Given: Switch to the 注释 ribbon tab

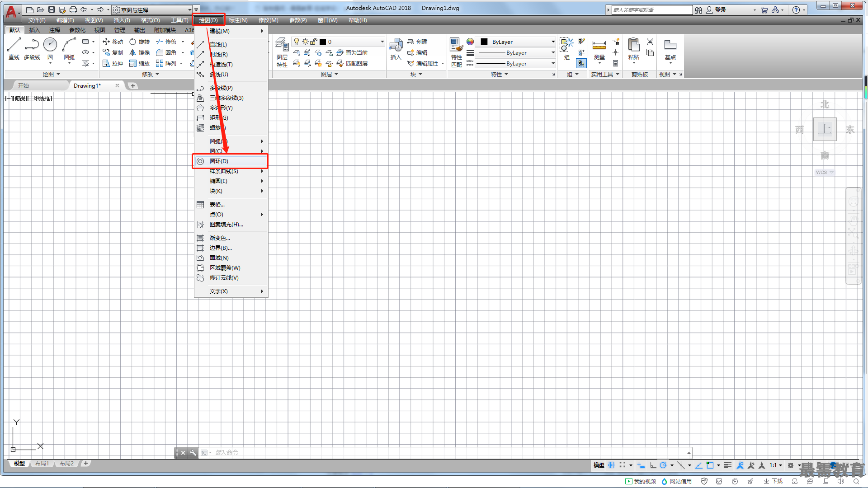Looking at the screenshot, I should (x=54, y=30).
